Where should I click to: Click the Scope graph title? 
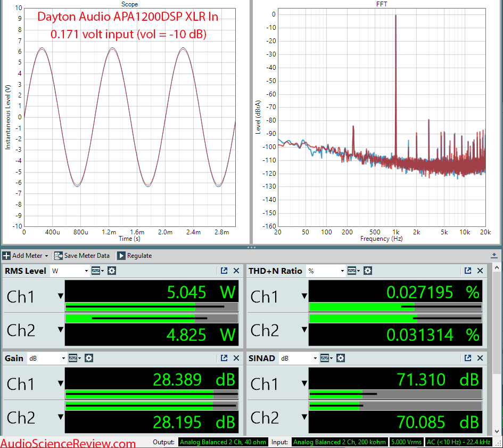pos(129,4)
